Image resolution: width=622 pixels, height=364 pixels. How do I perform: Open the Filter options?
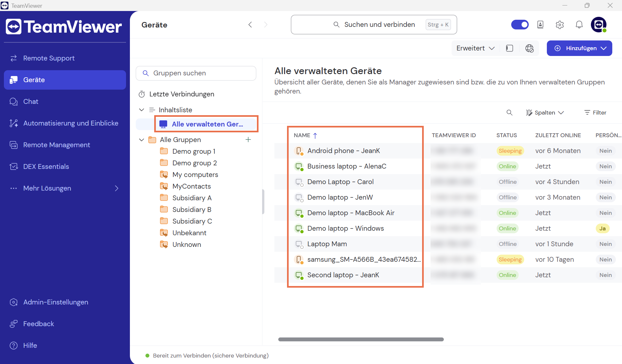[595, 113]
